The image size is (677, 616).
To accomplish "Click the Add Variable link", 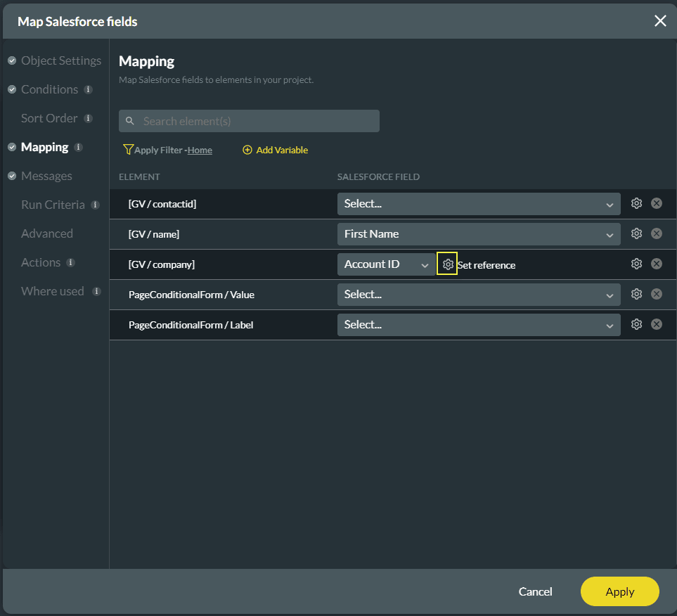I will click(276, 150).
